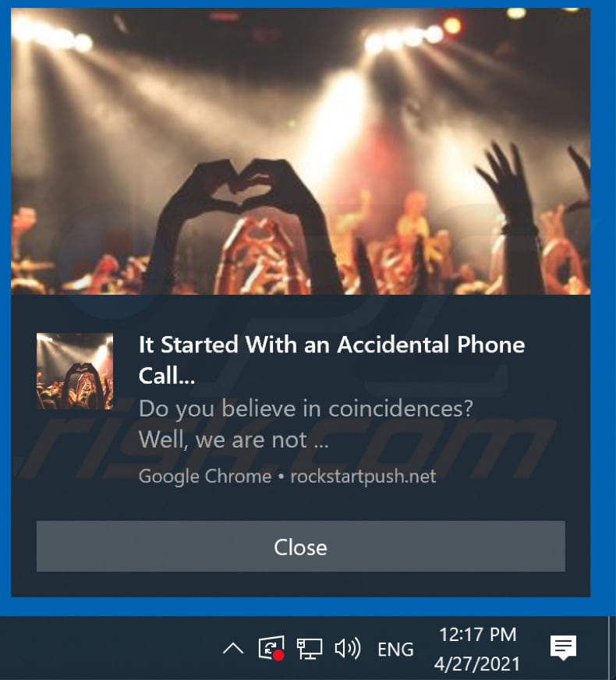This screenshot has height=680, width=616.
Task: Open the clock showing 12:17 PM
Action: coord(478,635)
